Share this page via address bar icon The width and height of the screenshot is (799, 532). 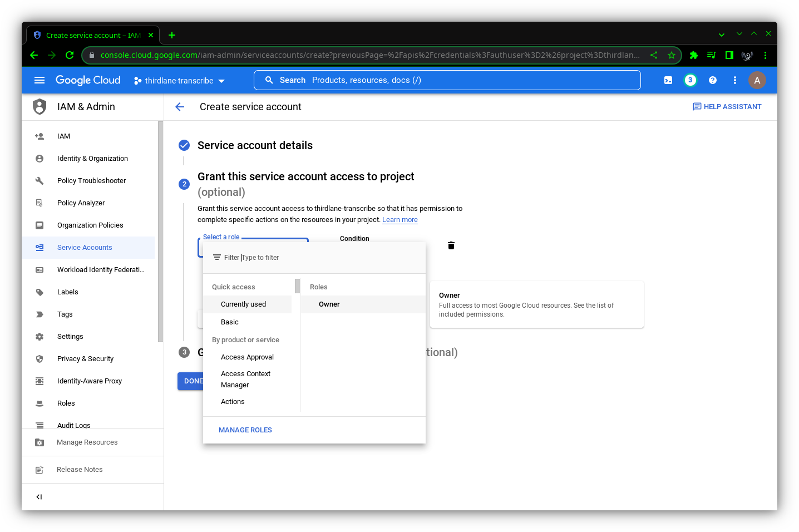coord(654,55)
